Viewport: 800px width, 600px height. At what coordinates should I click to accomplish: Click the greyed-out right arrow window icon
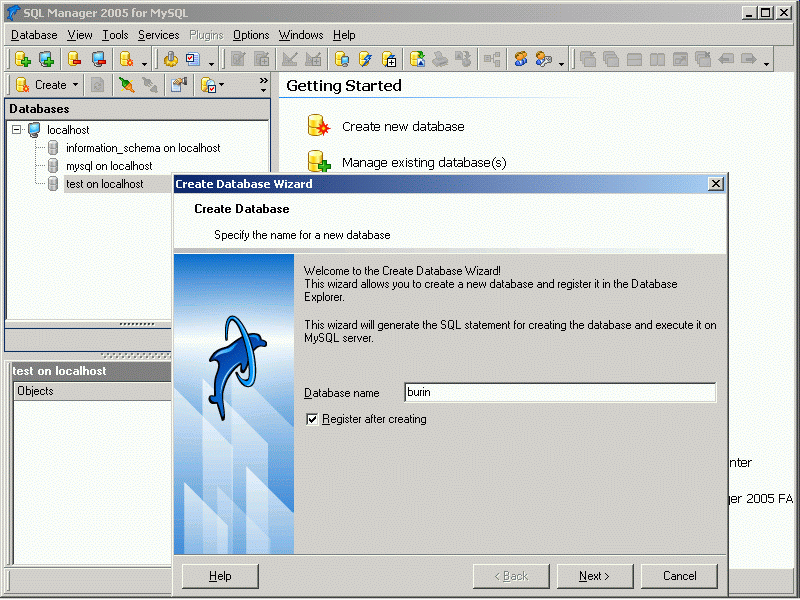coord(748,59)
